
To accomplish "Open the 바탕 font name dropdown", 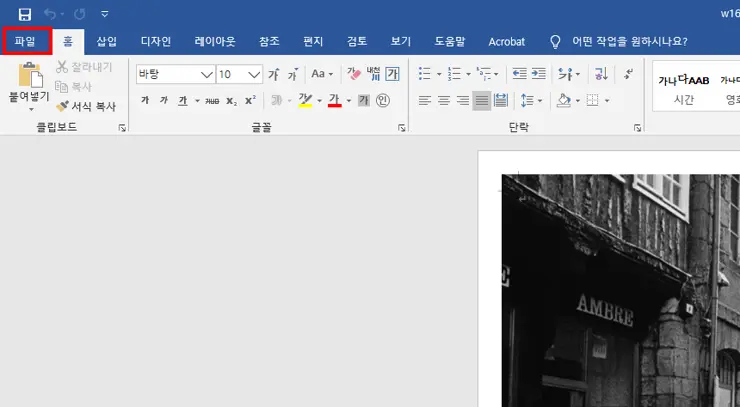I will pyautogui.click(x=206, y=75).
